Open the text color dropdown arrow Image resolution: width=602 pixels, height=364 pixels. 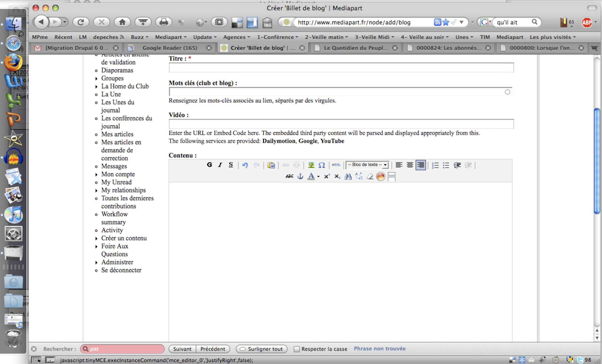[318, 177]
